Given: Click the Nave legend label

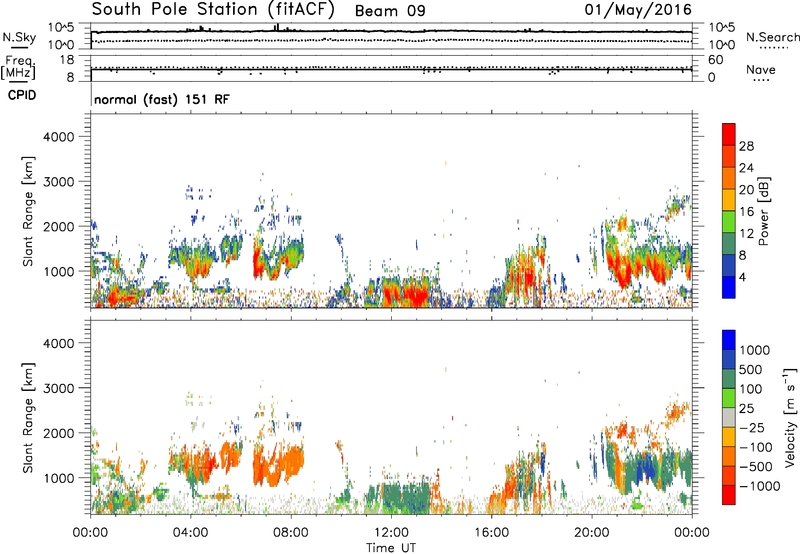Looking at the screenshot, I should 761,69.
